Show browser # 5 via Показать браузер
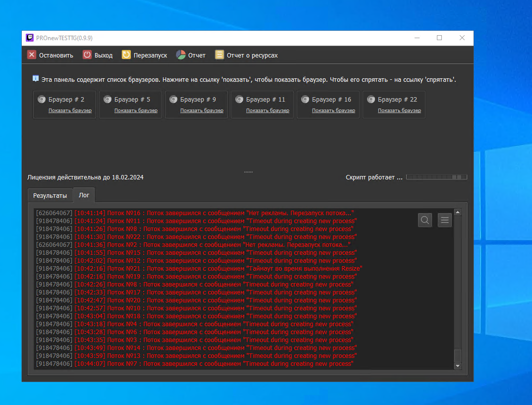 136,111
